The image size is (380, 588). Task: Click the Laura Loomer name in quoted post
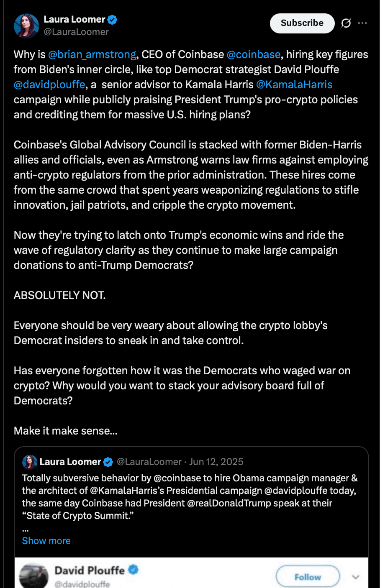pos(70,462)
